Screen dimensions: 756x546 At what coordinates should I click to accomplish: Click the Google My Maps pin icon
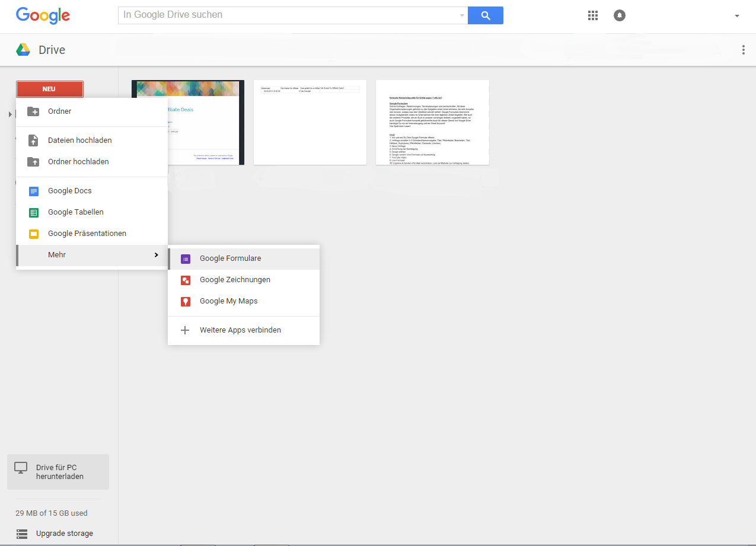point(186,301)
